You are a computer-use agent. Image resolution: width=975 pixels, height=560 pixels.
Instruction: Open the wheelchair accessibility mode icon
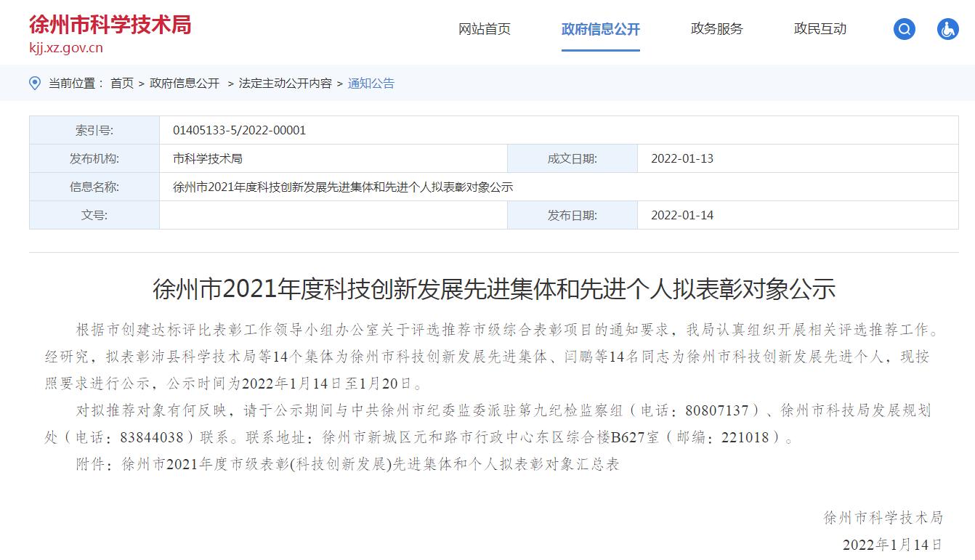tap(947, 30)
